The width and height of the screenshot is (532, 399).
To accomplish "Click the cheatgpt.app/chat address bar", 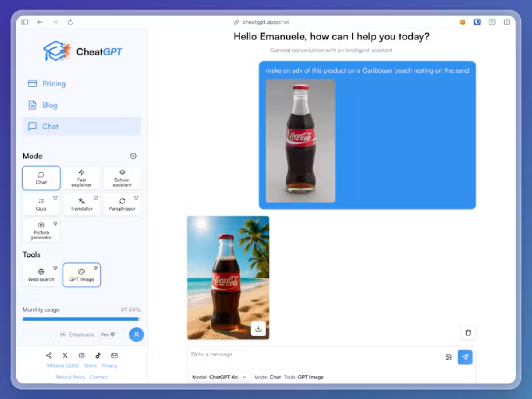I will (262, 22).
